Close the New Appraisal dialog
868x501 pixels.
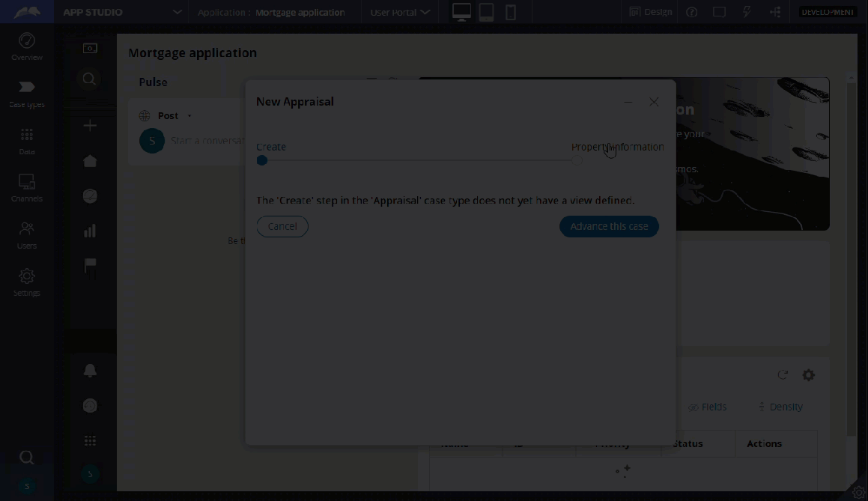coord(654,102)
